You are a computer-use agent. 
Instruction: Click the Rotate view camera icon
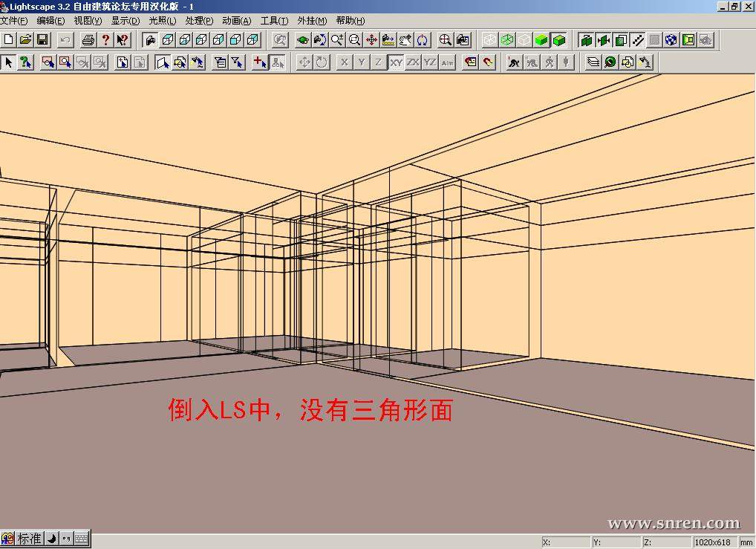point(320,39)
